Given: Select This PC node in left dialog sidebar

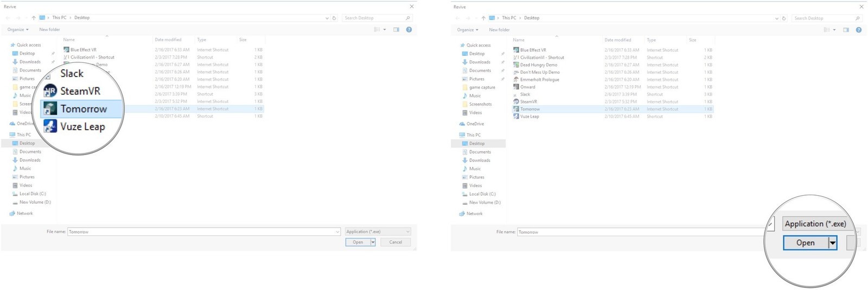Looking at the screenshot, I should (21, 134).
